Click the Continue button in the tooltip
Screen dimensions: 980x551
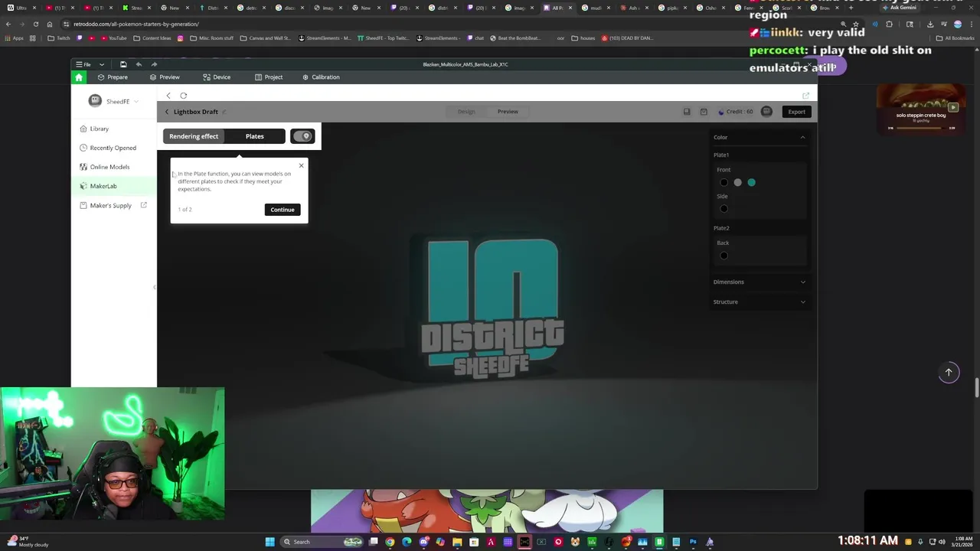[x=283, y=210]
